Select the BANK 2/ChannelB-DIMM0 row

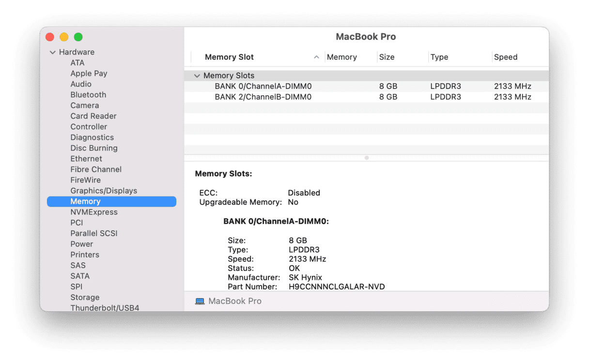263,97
